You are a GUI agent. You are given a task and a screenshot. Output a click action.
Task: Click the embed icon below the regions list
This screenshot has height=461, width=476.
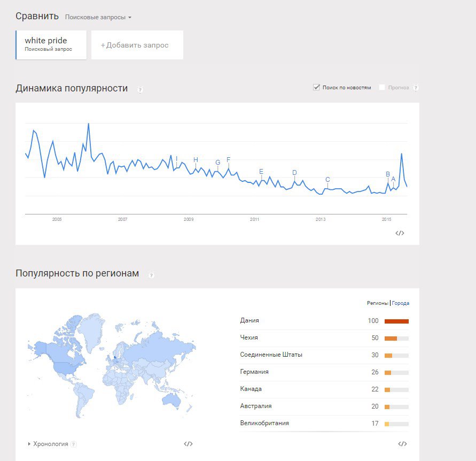tap(402, 443)
